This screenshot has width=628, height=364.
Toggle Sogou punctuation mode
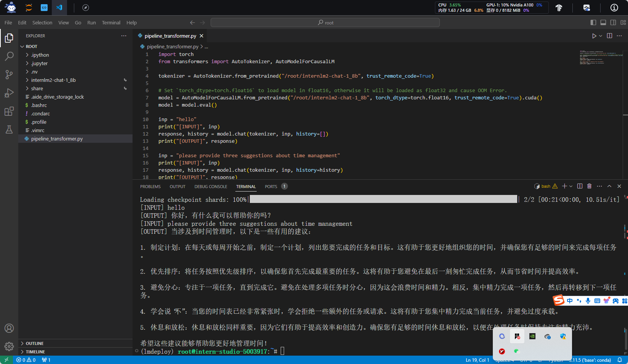(579, 301)
